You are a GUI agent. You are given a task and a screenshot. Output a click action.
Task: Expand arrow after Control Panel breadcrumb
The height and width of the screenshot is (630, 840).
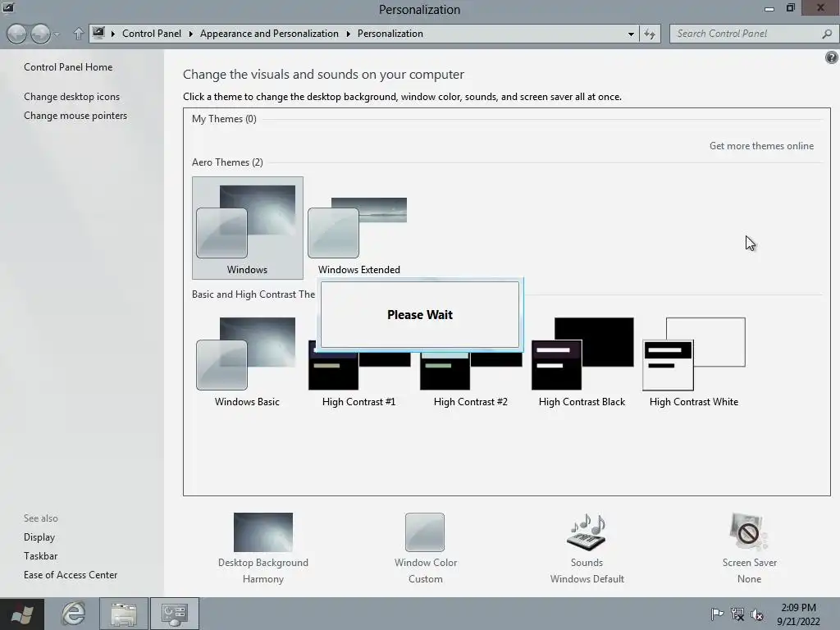pyautogui.click(x=190, y=34)
